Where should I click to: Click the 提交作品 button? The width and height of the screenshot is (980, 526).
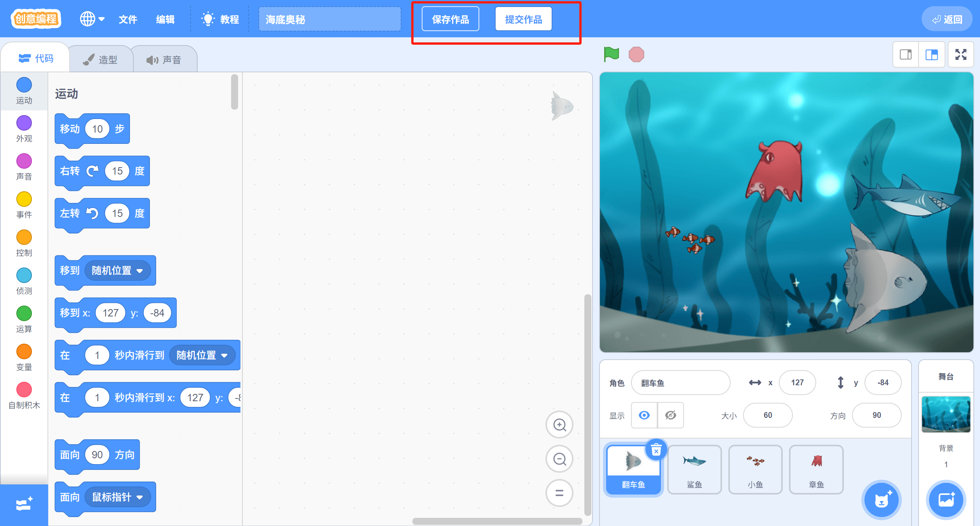523,19
